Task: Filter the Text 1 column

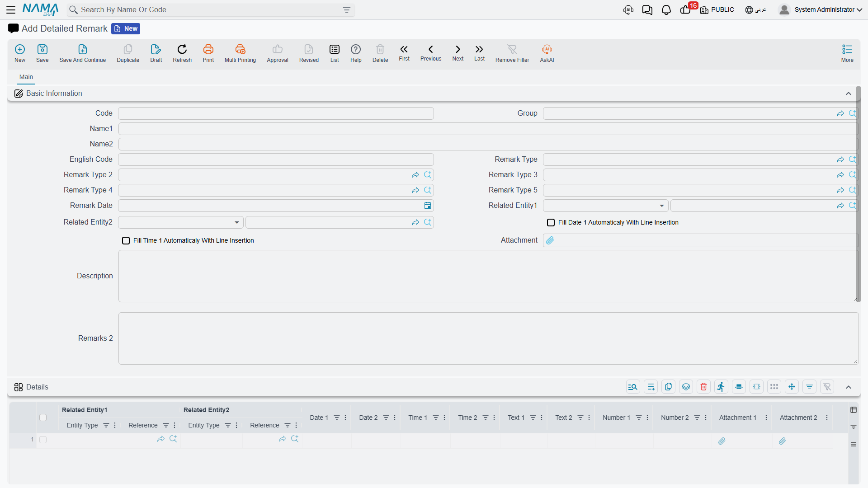Action: point(533,418)
